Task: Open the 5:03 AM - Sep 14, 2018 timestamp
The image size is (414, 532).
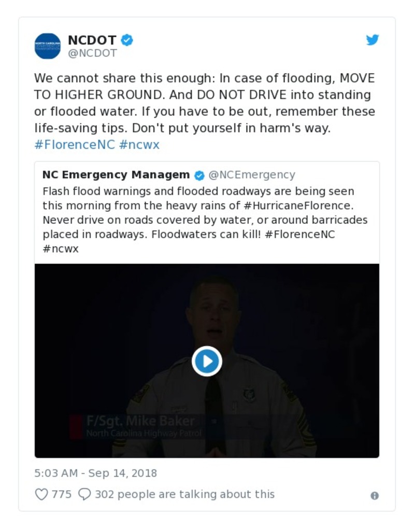Action: [x=95, y=473]
